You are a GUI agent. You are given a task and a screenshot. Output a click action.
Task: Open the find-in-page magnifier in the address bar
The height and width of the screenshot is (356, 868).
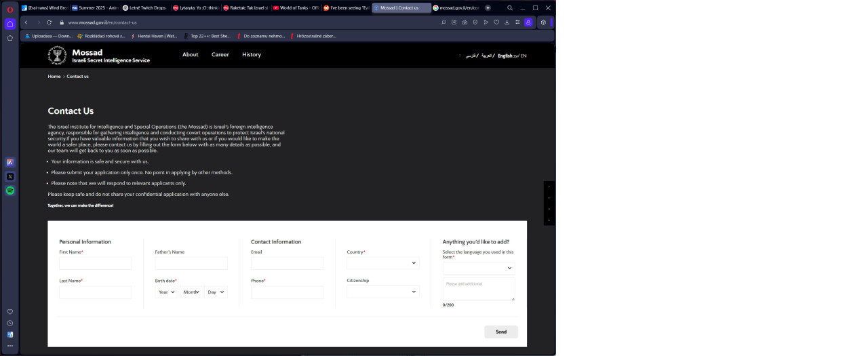[x=443, y=22]
